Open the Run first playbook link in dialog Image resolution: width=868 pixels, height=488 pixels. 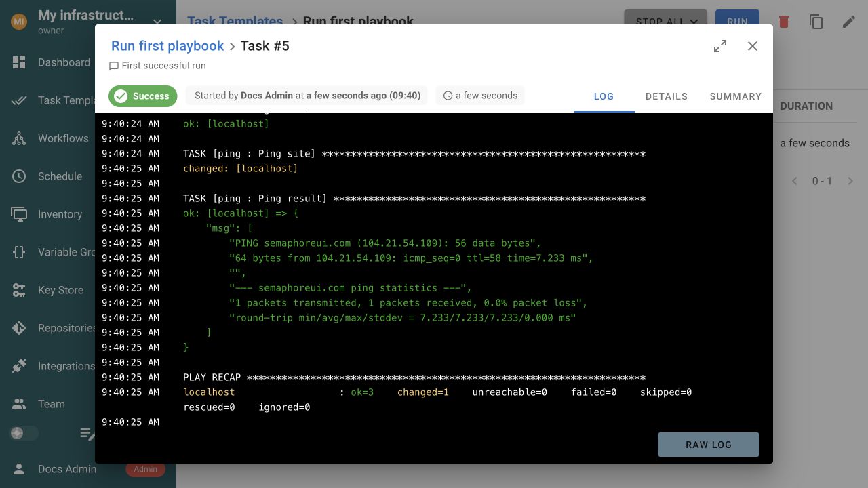pyautogui.click(x=167, y=46)
